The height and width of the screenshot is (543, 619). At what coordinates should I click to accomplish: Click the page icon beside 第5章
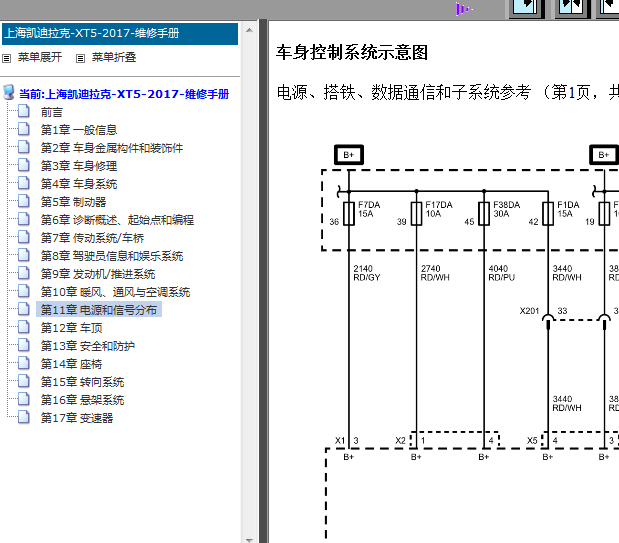coord(24,201)
